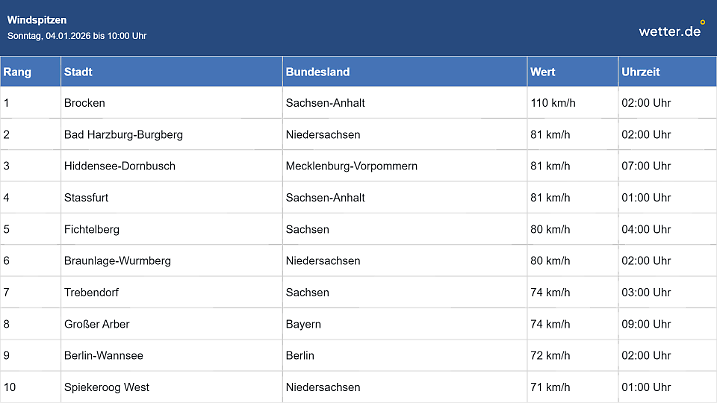Select the Fichtelberg row
Screen dimensions: 717x403
(x=92, y=229)
